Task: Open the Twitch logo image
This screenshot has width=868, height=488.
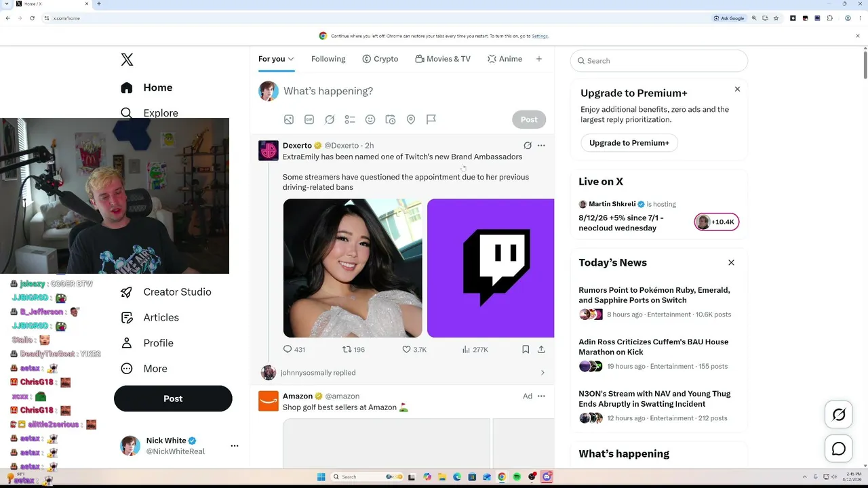Action: click(x=490, y=268)
